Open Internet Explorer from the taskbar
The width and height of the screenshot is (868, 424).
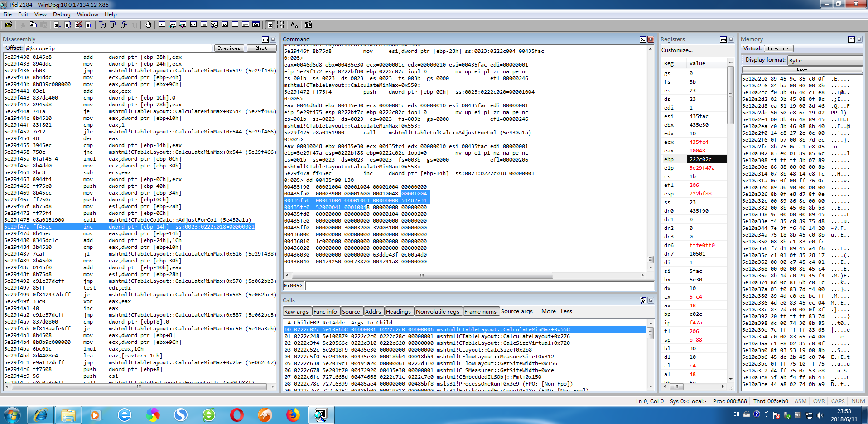[x=41, y=414]
